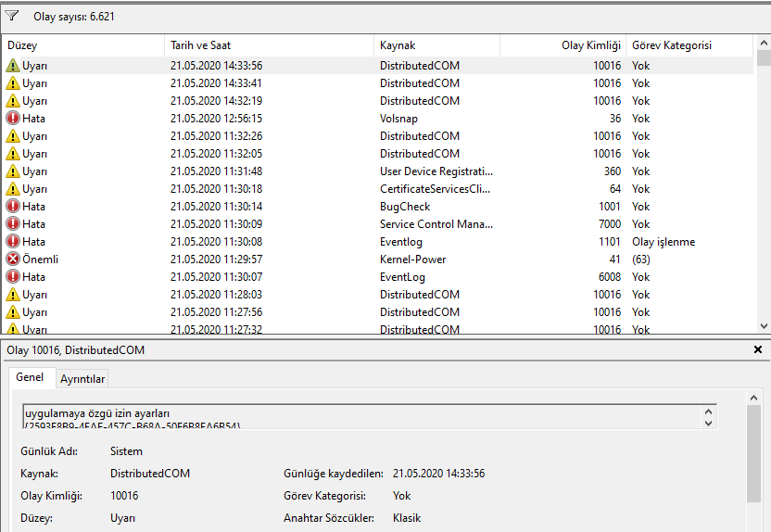Viewport: 771px width, 532px height.
Task: Select timestamp 21.05.2020 11:30:07
Action: pyautogui.click(x=216, y=277)
